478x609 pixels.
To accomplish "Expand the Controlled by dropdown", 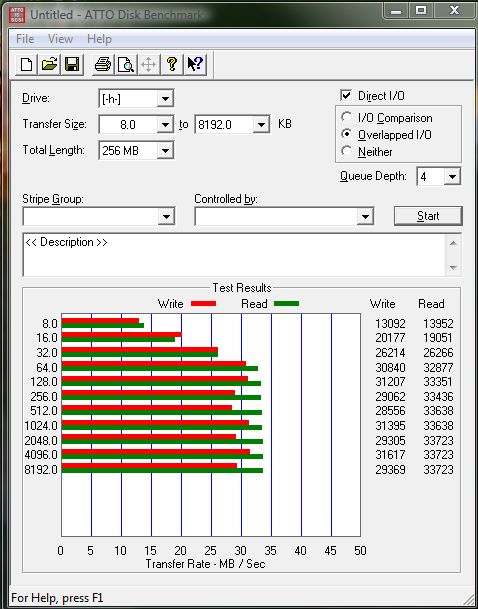I will [365, 216].
